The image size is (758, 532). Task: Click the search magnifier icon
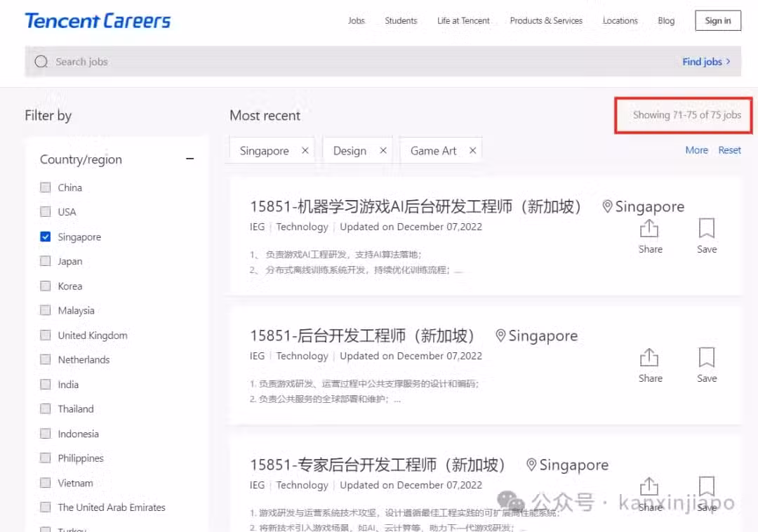pyautogui.click(x=41, y=61)
